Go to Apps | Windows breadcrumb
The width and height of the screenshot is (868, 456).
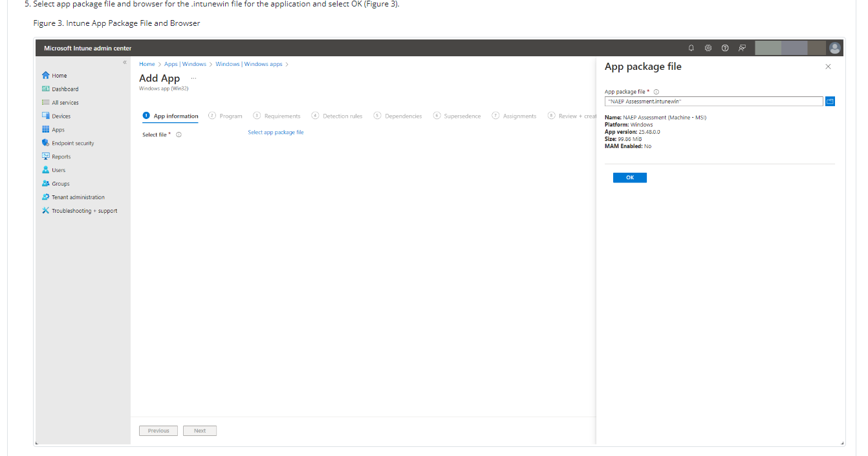185,64
